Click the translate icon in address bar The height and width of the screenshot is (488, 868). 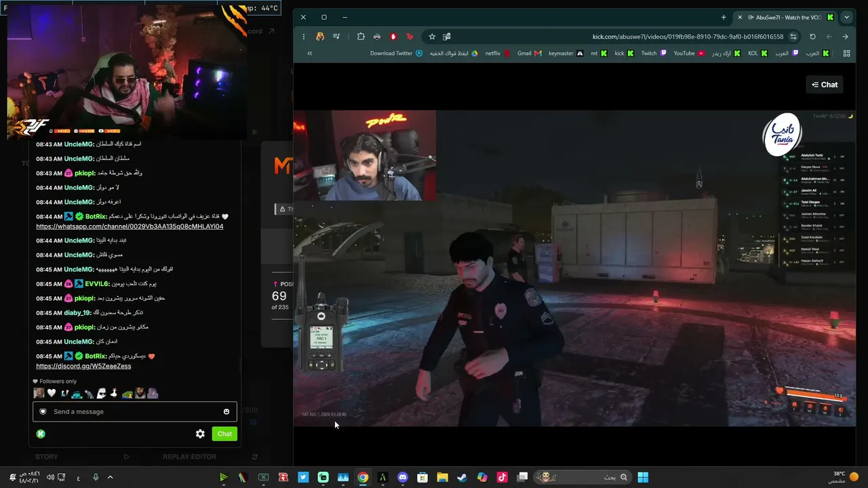click(x=447, y=37)
